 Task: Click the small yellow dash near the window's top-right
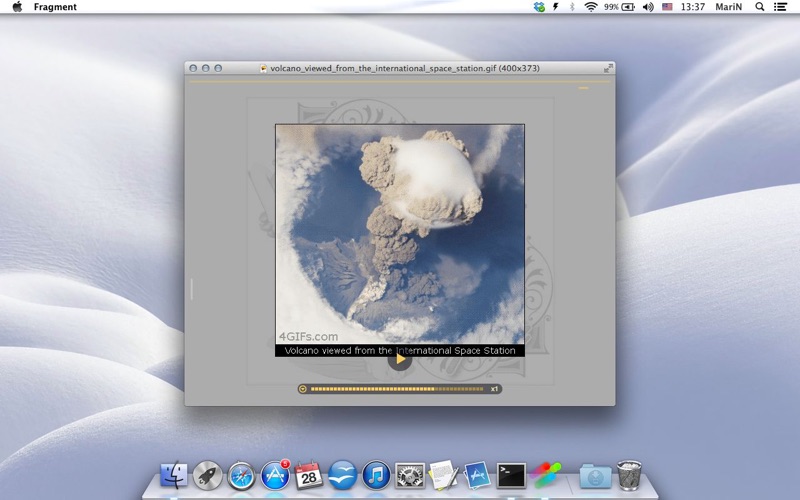583,88
